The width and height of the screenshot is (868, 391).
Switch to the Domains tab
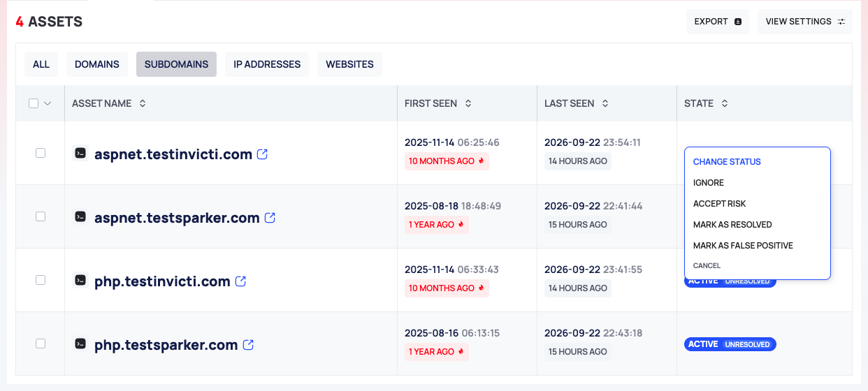[97, 64]
